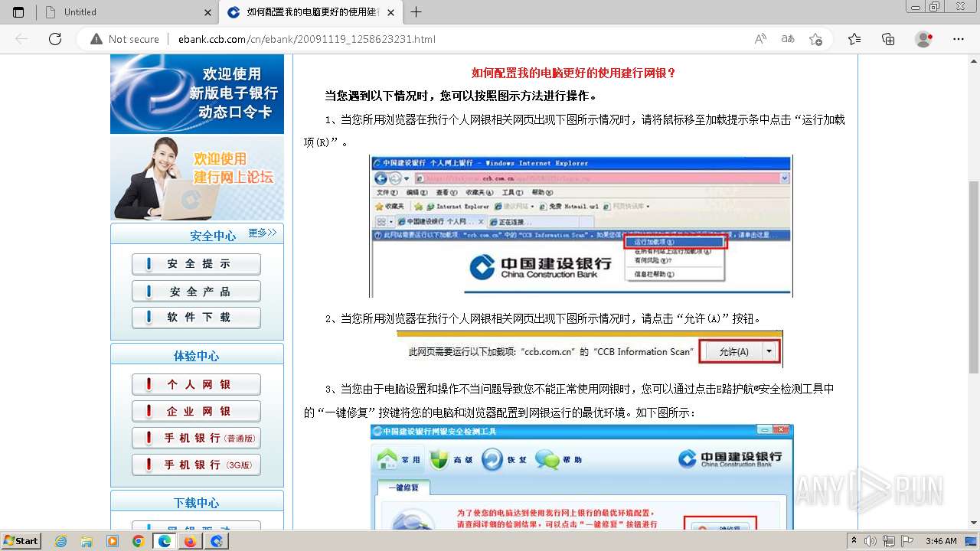
Task: Click the vertical scrollbar thumb
Action: pyautogui.click(x=974, y=275)
